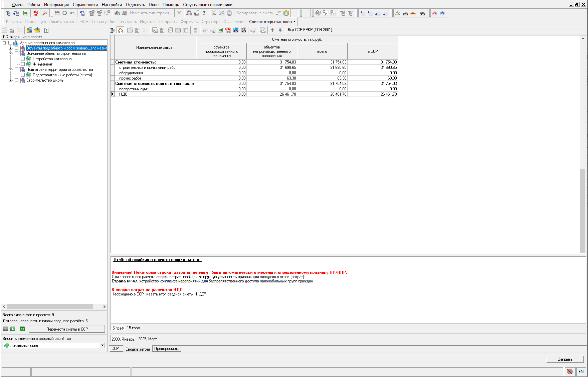588x377 pixels.
Task: Click the green Excel export icon in top toolbar
Action: [26, 13]
